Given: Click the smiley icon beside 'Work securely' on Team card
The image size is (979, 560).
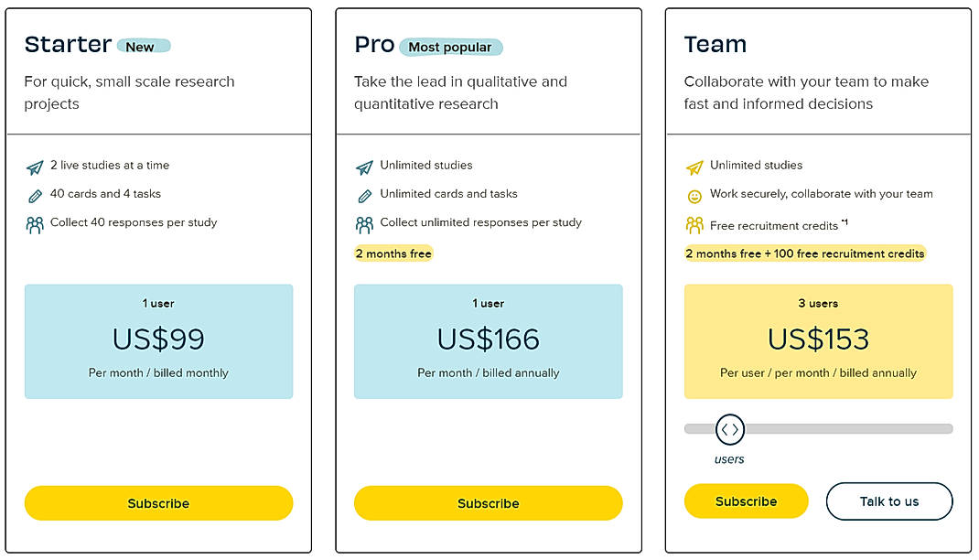Looking at the screenshot, I should coord(693,194).
